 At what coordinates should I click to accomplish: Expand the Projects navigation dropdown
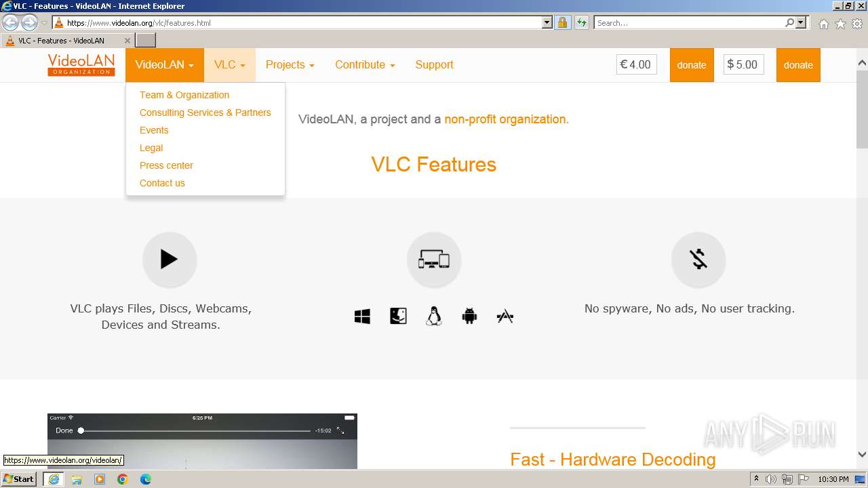coord(290,65)
